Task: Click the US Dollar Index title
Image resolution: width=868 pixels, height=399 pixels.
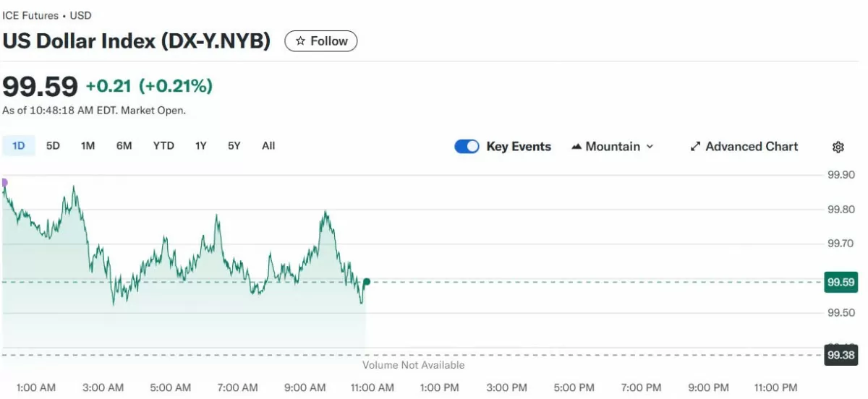Action: pos(137,41)
